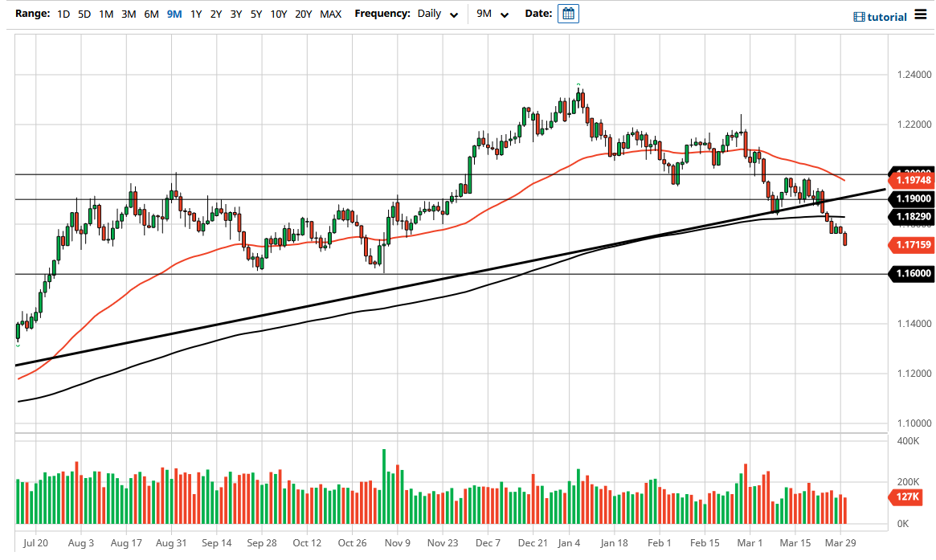The height and width of the screenshot is (560, 936).
Task: Click the Mar 1 date label
Action: point(750,542)
